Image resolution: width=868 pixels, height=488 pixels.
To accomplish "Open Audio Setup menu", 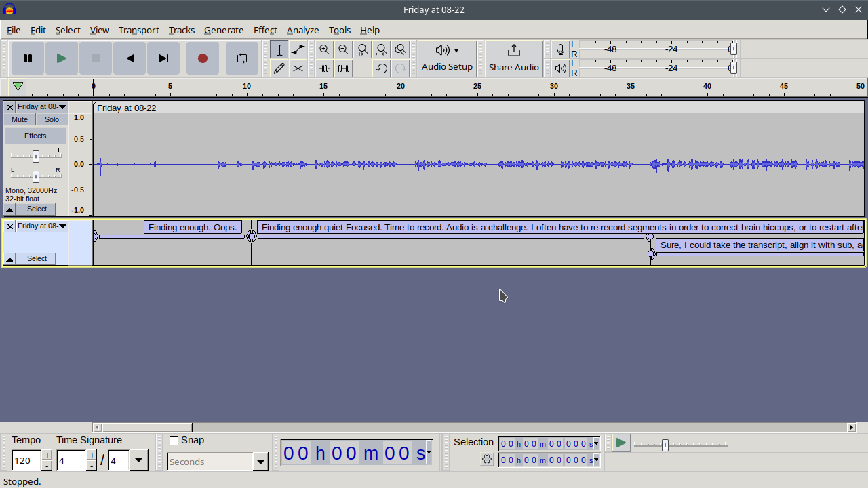I will pyautogui.click(x=447, y=58).
